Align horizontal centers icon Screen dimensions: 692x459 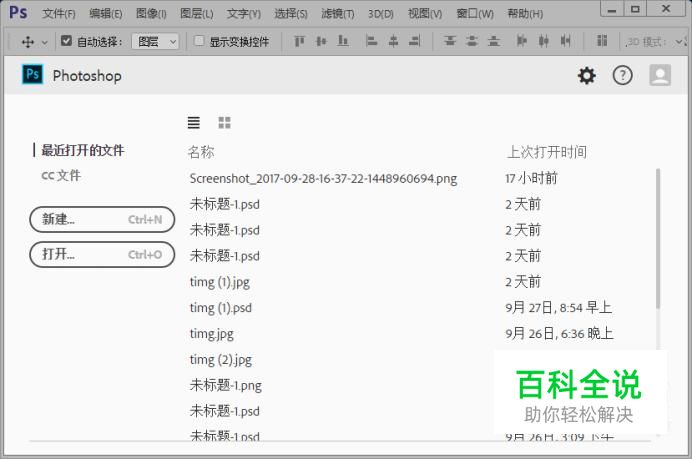tap(393, 41)
